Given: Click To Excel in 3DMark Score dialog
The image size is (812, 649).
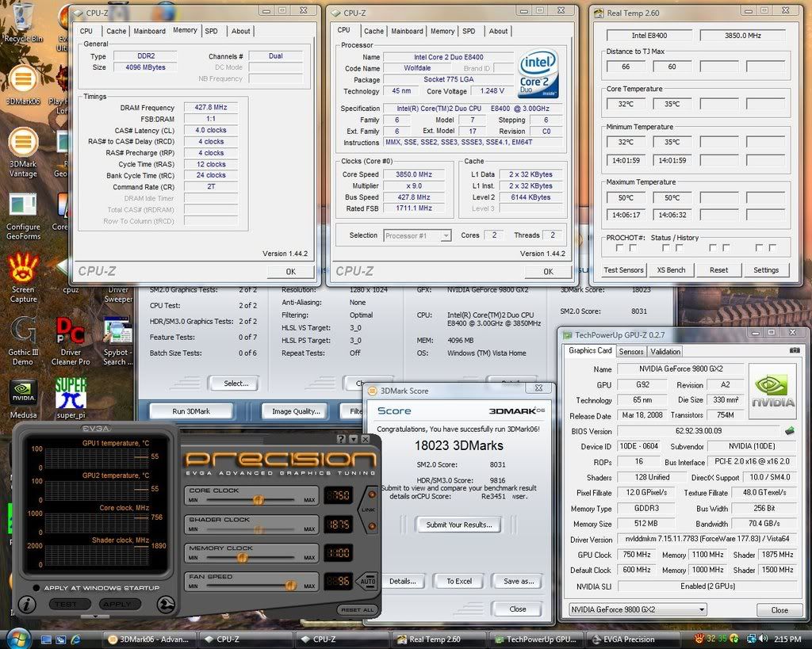Looking at the screenshot, I should (459, 581).
